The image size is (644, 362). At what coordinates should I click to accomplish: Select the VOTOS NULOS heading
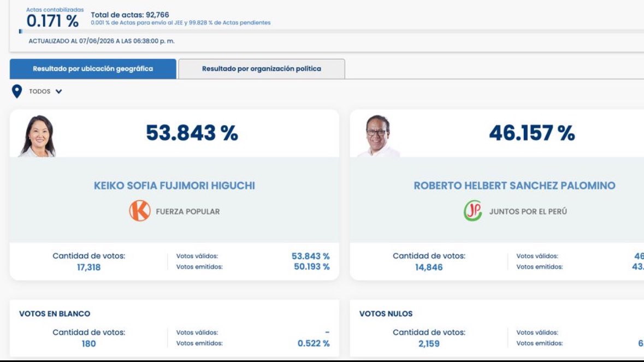tap(386, 313)
